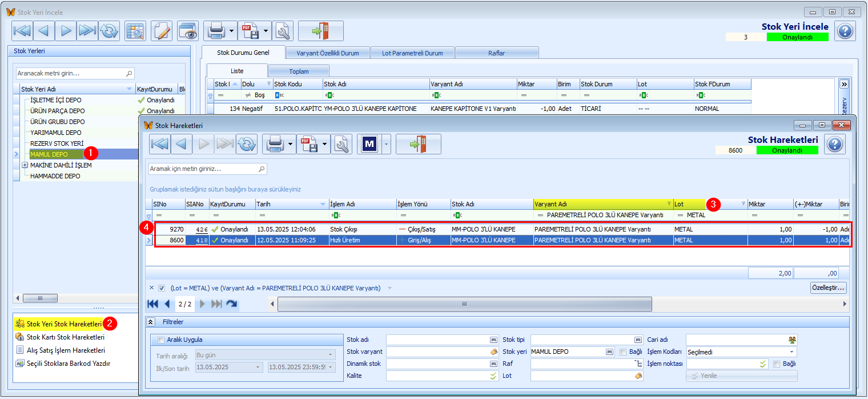868x399 pixels.
Task: Click the refresh icon in Stok Hareketleri toolbar
Action: point(247,144)
